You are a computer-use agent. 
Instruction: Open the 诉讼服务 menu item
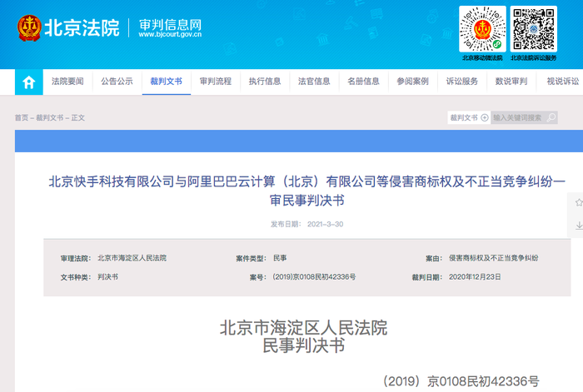(x=461, y=82)
